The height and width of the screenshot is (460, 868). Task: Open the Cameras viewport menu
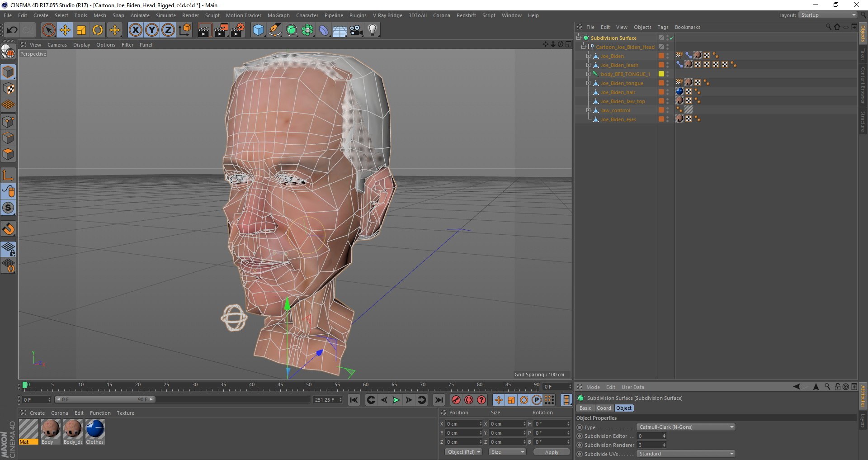coord(57,45)
